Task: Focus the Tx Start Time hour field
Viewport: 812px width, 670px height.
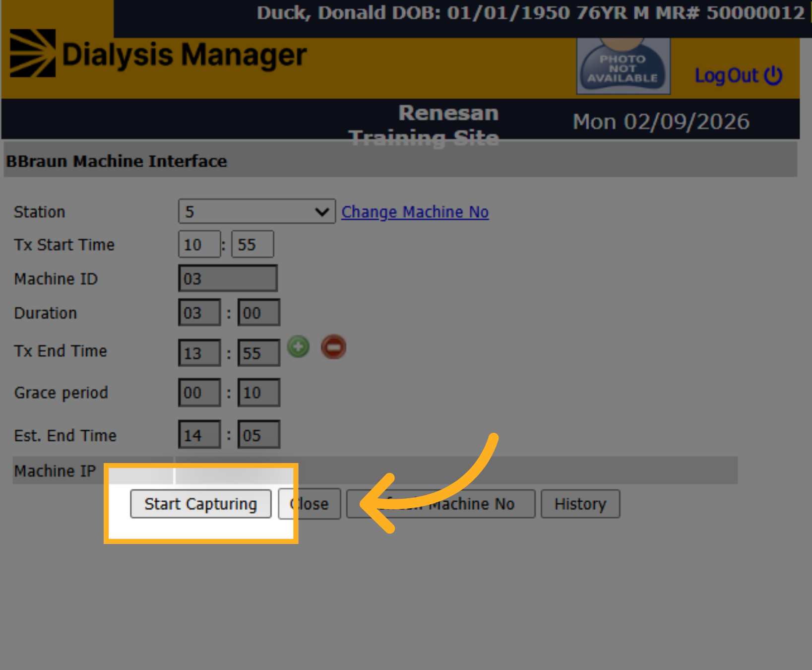Action: pos(199,244)
